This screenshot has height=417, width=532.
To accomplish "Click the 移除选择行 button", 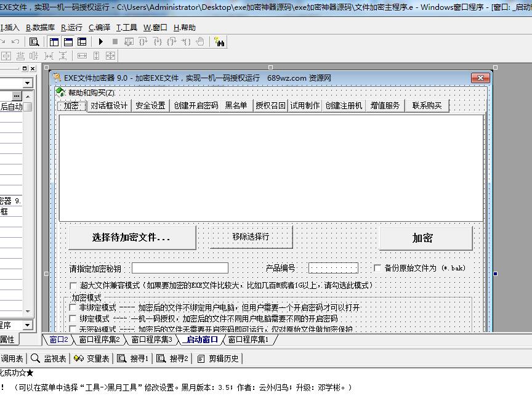I will pos(251,237).
